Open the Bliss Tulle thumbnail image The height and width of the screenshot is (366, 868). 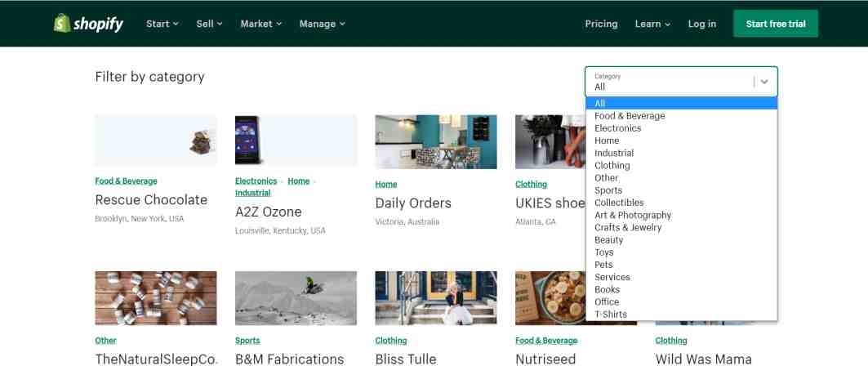[436, 298]
